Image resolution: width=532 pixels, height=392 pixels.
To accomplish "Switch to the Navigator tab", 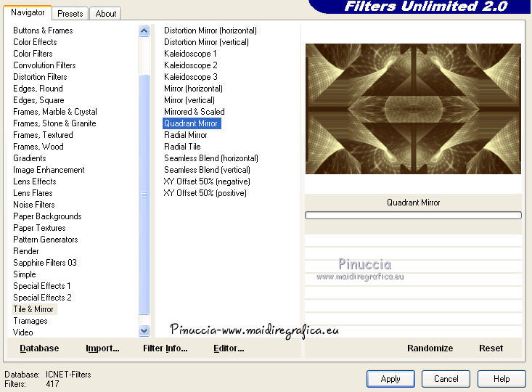I will 28,13.
